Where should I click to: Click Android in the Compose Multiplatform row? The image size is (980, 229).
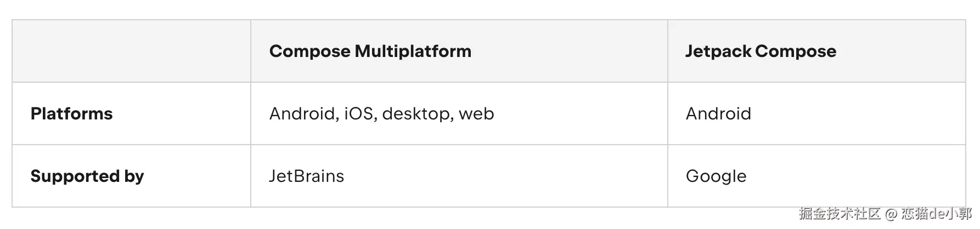pos(302,114)
